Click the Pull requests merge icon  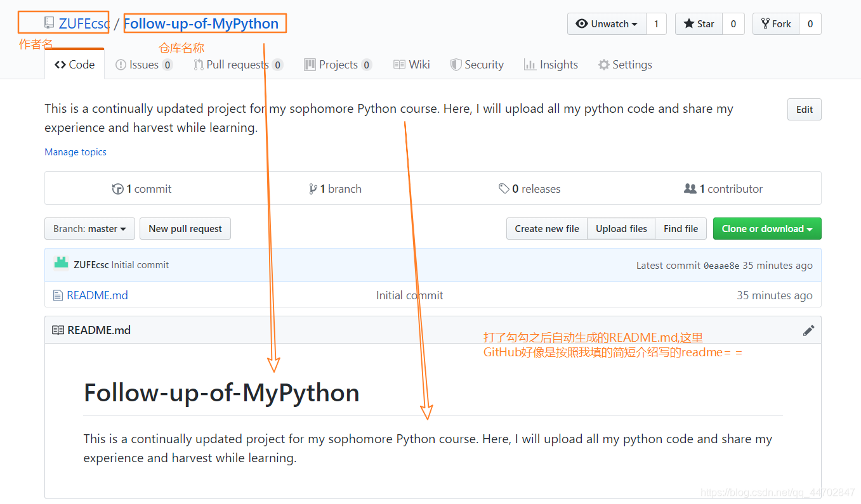pyautogui.click(x=199, y=65)
